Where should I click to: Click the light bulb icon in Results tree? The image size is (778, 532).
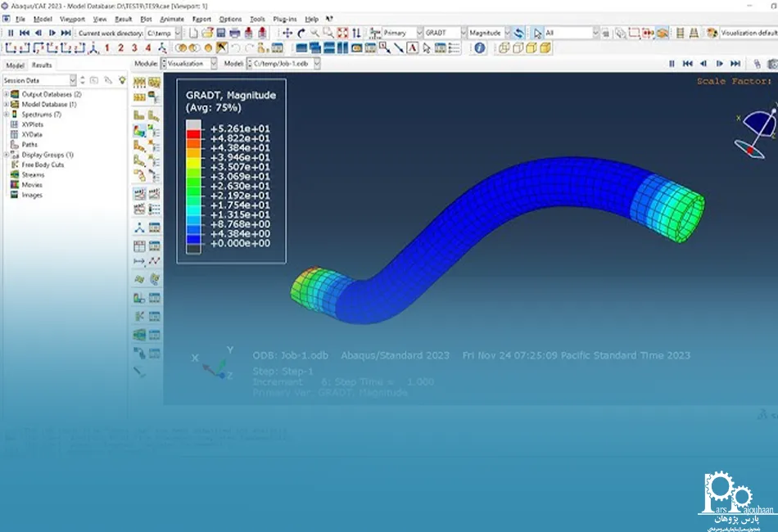[x=122, y=80]
